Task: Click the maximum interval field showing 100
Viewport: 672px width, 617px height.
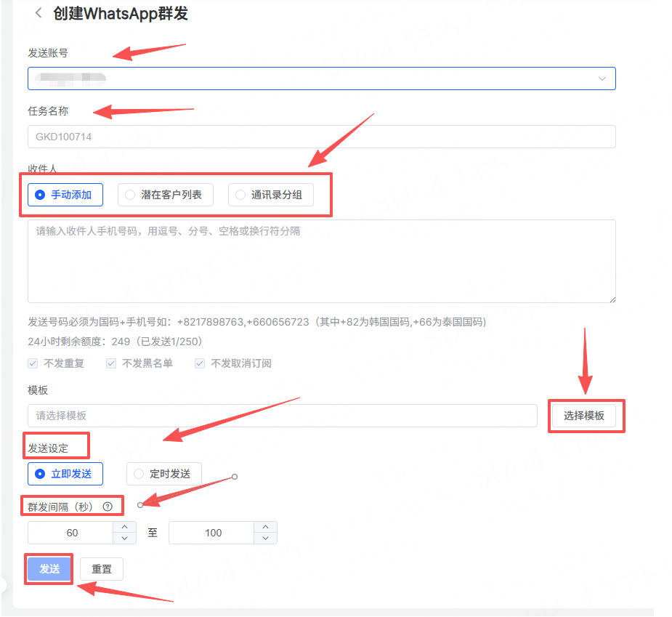Action: click(x=211, y=533)
